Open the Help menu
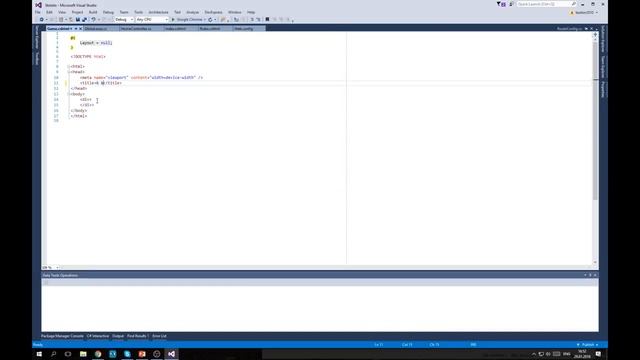This screenshot has width=640, height=360. (x=251, y=12)
